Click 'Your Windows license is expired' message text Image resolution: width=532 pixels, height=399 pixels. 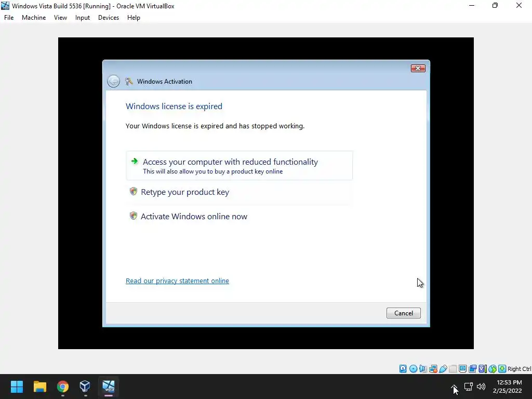click(x=215, y=126)
